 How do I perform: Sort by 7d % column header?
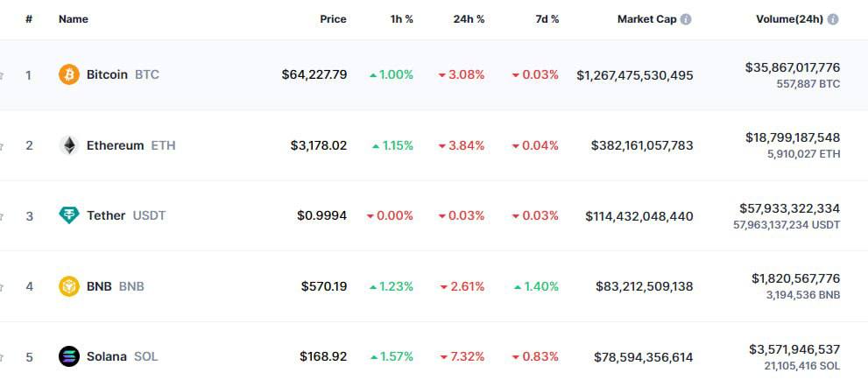[547, 19]
